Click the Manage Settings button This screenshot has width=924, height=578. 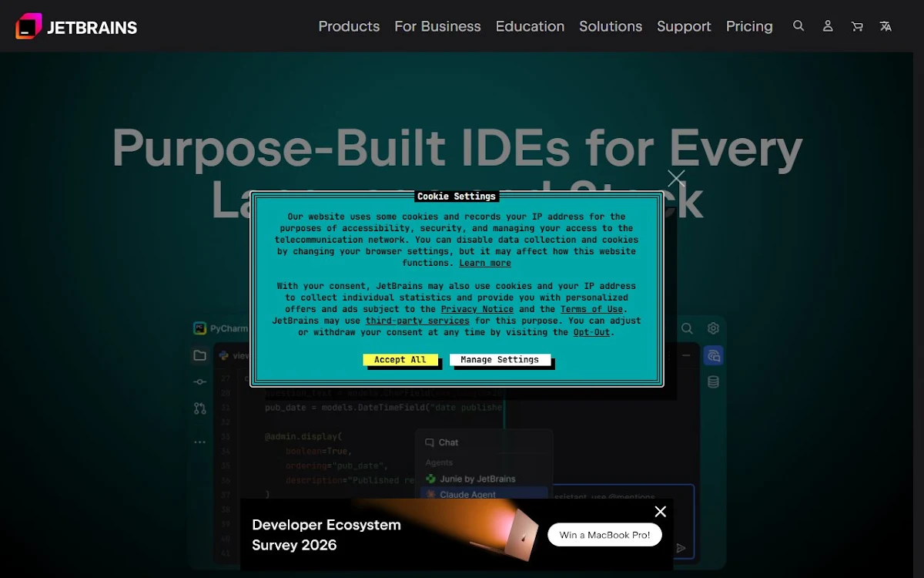click(500, 360)
